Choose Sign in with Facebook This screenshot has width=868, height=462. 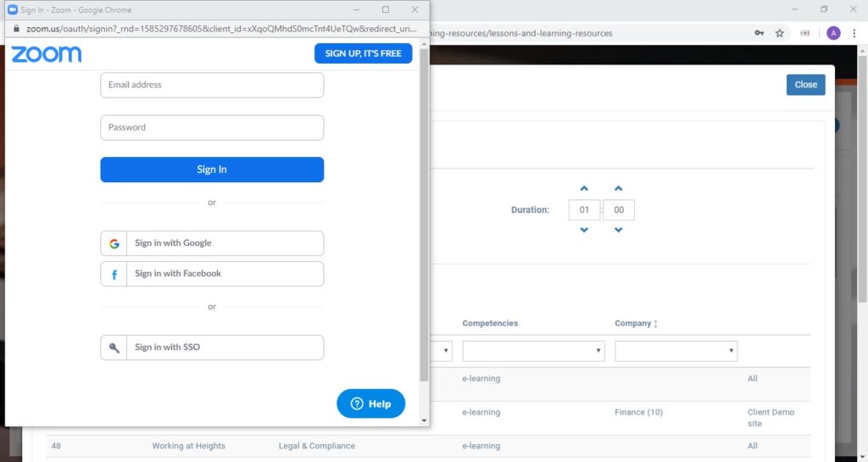(x=212, y=274)
